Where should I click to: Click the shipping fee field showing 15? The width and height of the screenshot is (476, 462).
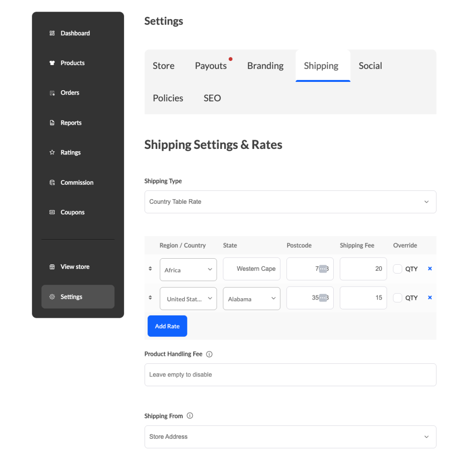click(363, 298)
